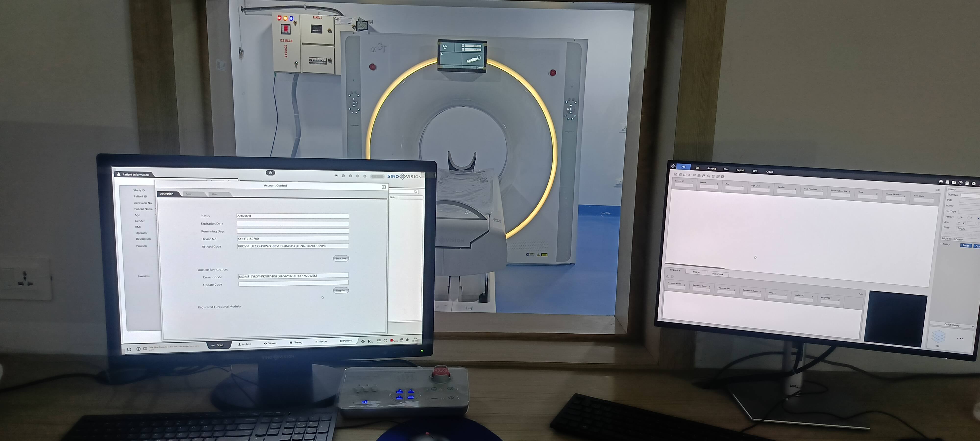Click the 2D layers quick query thumbnail

tap(938, 337)
